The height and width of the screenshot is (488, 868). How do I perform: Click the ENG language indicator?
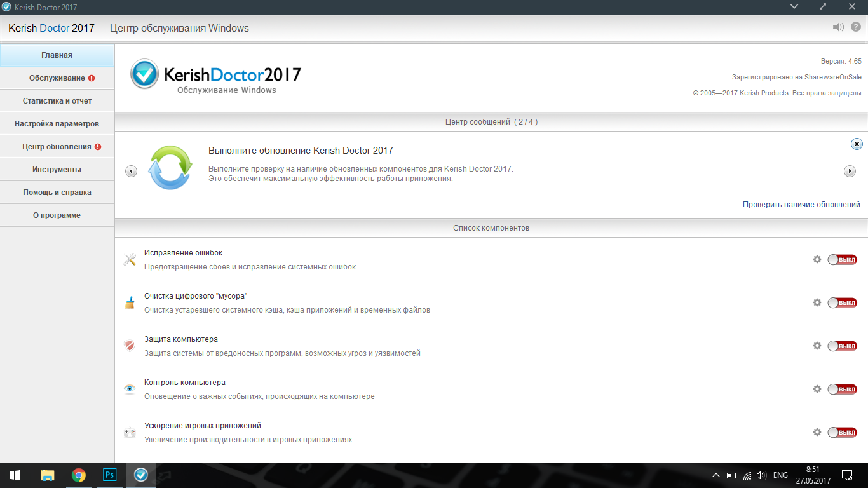click(x=780, y=475)
